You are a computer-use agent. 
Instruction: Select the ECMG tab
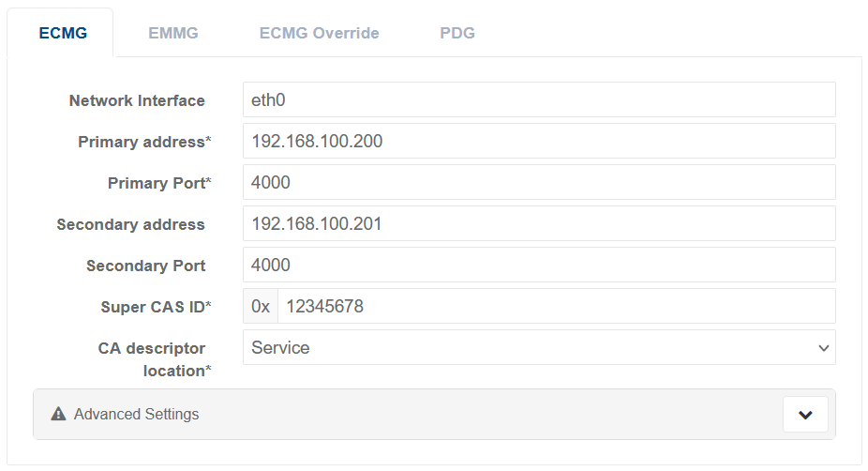[x=63, y=33]
